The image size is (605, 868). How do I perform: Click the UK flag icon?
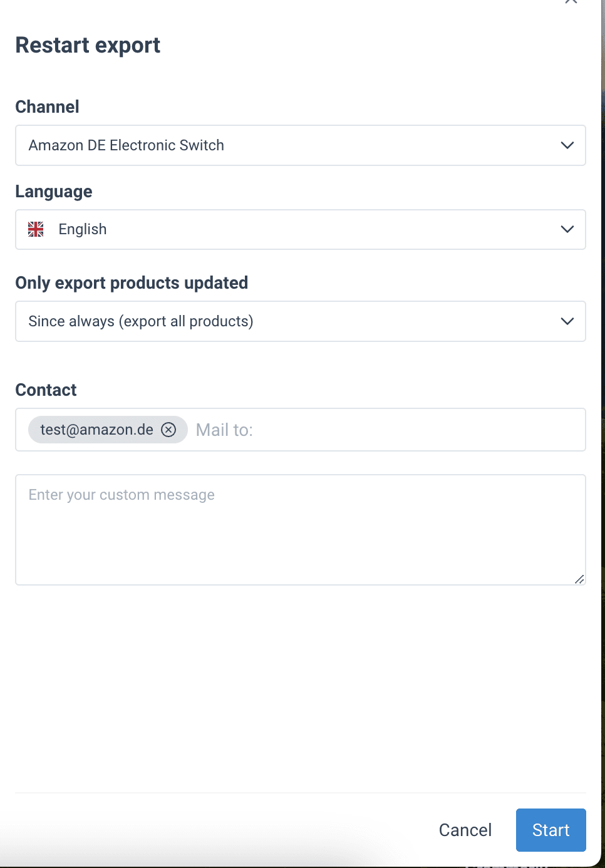point(36,229)
